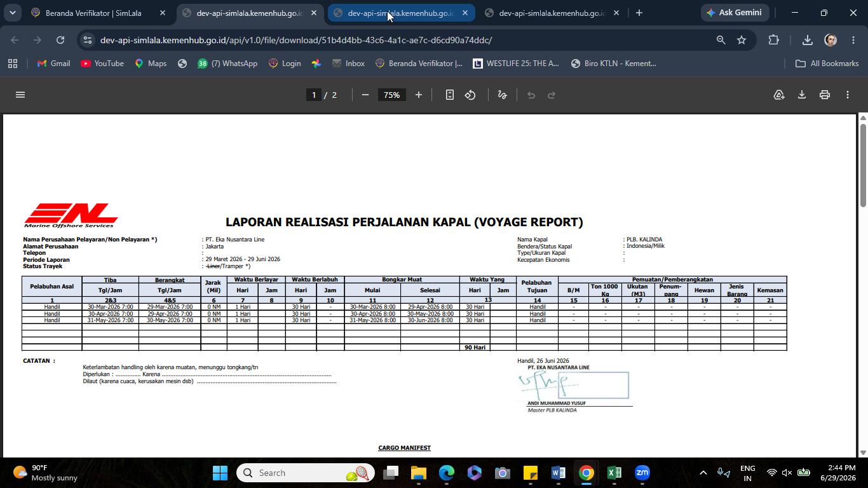Open the PDF viewer sidebar menu
Image resolution: width=868 pixels, height=488 pixels.
coord(20,95)
